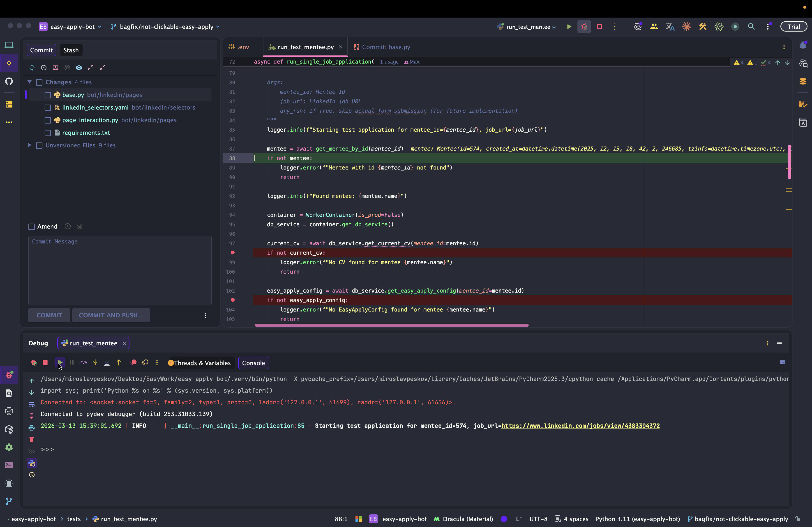Click the Stash button
Screen dimensions: 812x527
[71, 50]
